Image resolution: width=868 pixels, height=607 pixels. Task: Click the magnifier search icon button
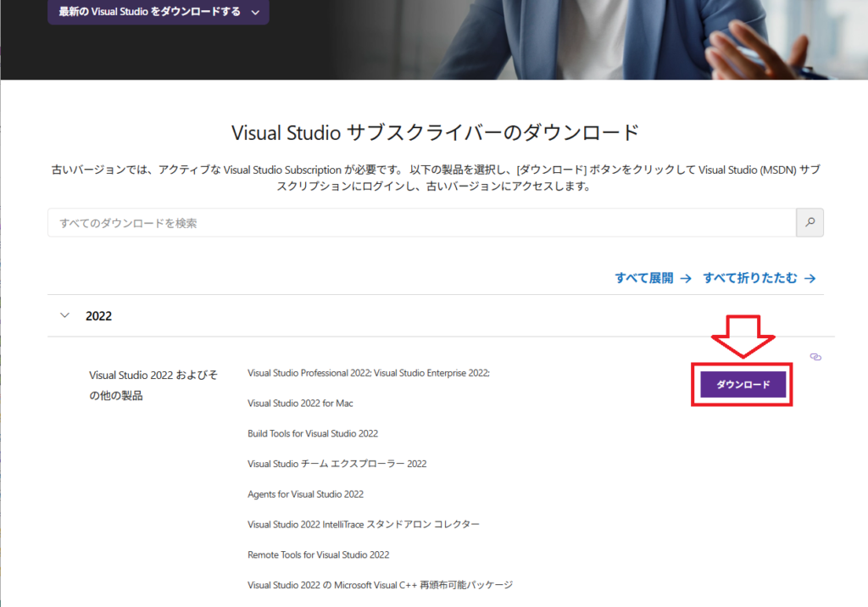pyautogui.click(x=810, y=223)
